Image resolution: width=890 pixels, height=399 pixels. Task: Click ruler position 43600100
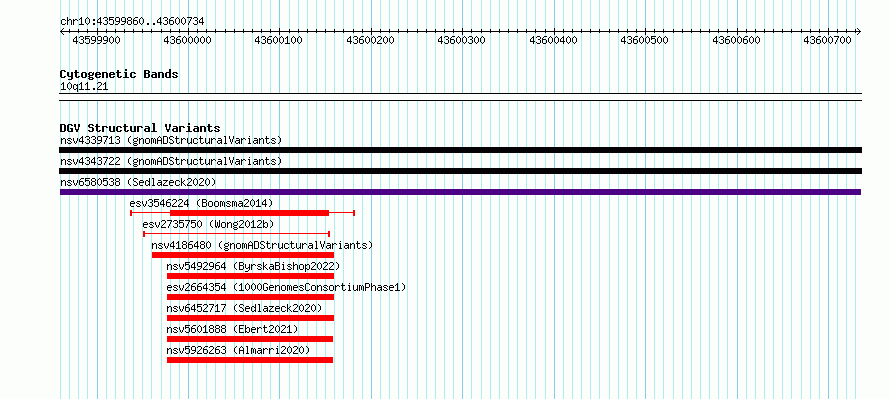(x=279, y=40)
